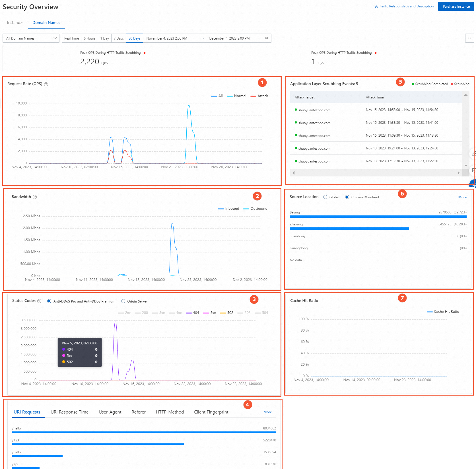Image resolution: width=476 pixels, height=469 pixels.
Task: Open the User-Agent tab
Action: [110, 412]
